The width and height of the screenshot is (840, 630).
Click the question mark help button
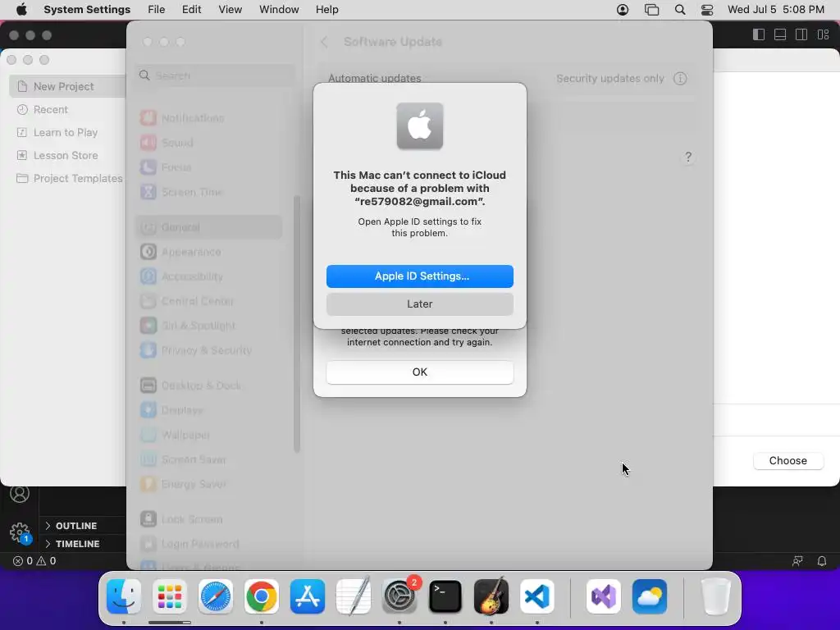[x=688, y=157]
